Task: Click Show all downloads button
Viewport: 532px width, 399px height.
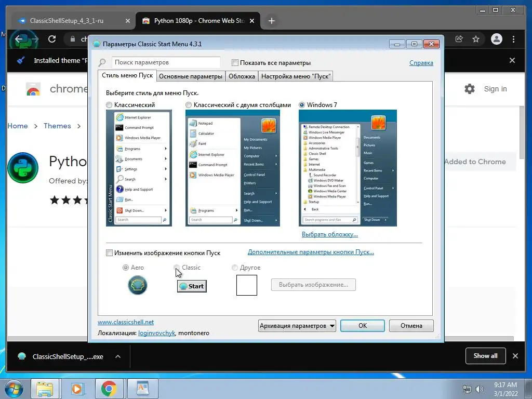Action: tap(486, 356)
